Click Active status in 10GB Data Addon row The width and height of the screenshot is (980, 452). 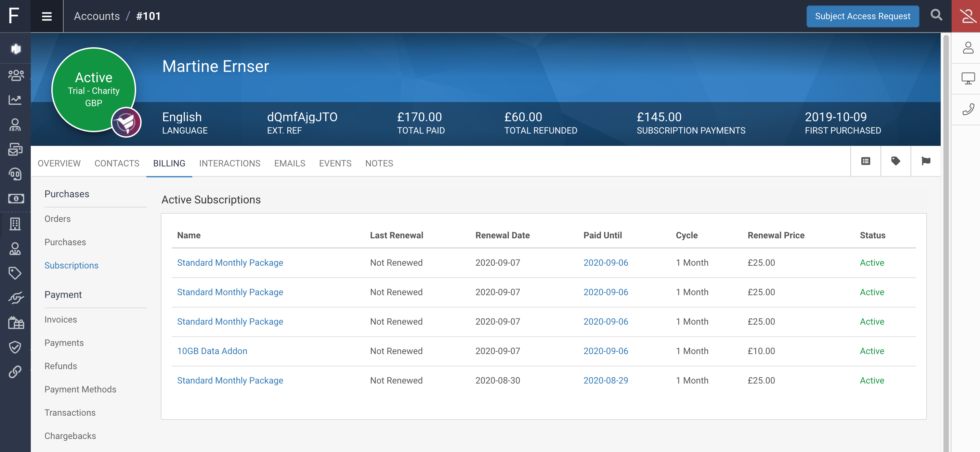pyautogui.click(x=872, y=351)
